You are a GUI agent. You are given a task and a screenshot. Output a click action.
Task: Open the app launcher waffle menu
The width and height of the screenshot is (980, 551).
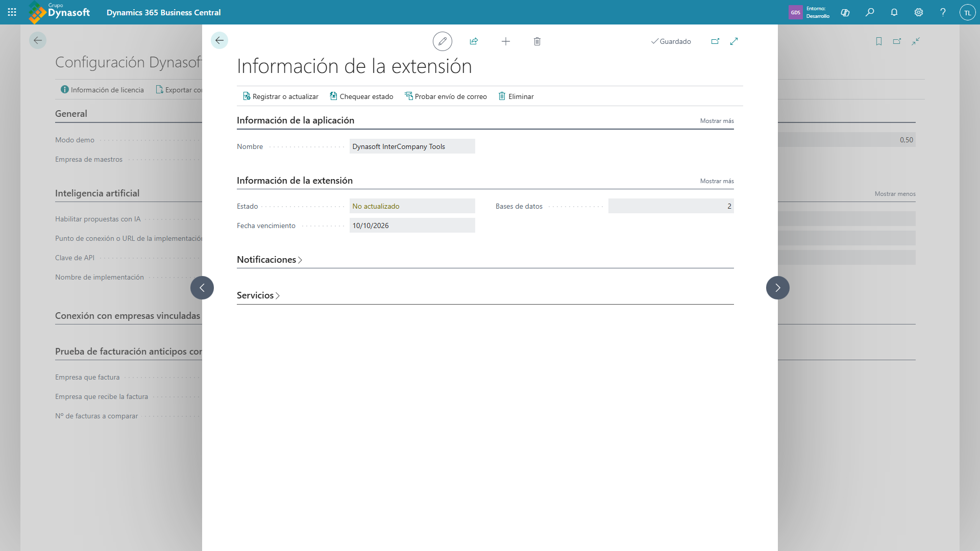pos(12,12)
